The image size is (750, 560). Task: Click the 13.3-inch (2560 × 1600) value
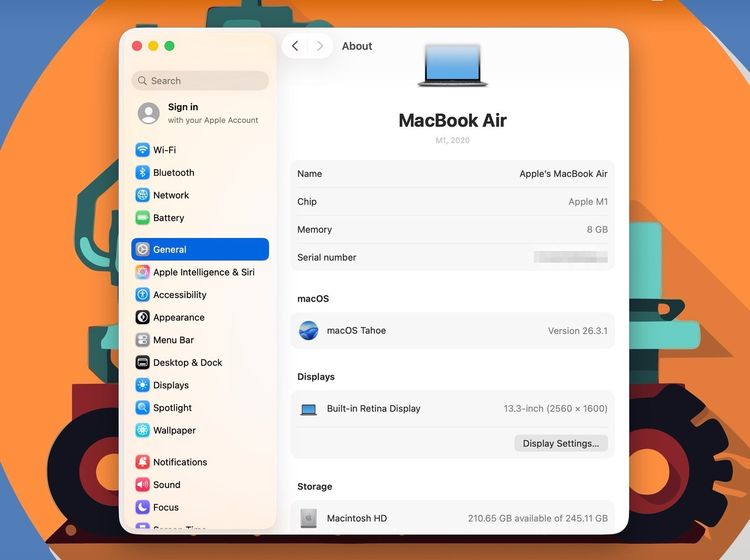pyautogui.click(x=555, y=408)
